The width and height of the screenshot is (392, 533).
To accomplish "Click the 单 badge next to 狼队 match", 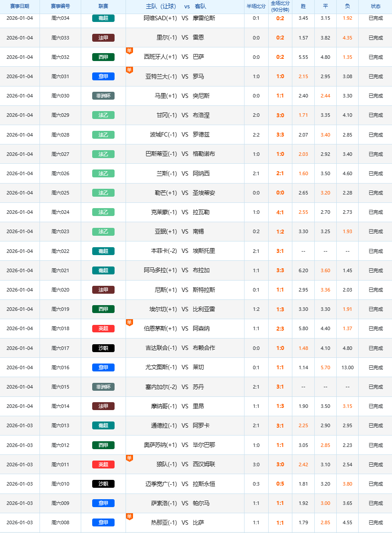I will point(129,458).
